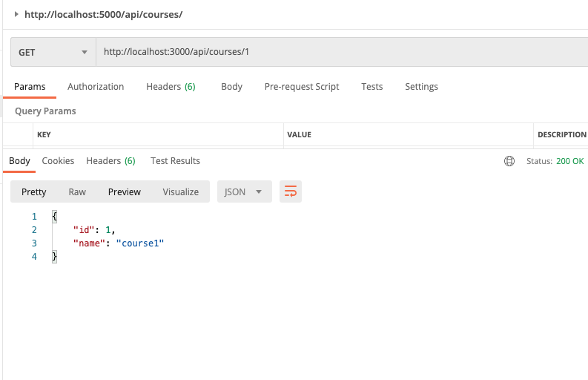Select the Pretty response view

pyautogui.click(x=34, y=192)
